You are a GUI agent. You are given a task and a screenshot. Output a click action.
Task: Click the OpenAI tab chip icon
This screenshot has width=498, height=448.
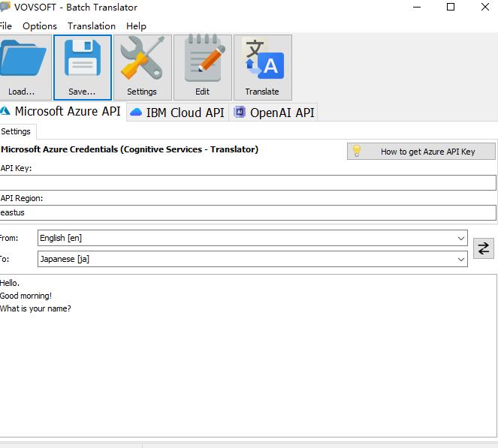240,112
